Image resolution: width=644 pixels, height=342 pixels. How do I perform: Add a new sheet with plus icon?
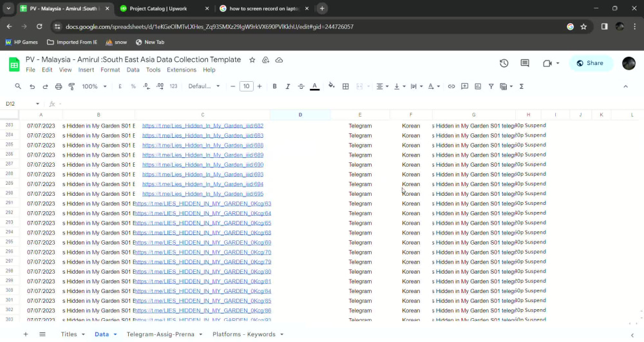[x=26, y=334]
